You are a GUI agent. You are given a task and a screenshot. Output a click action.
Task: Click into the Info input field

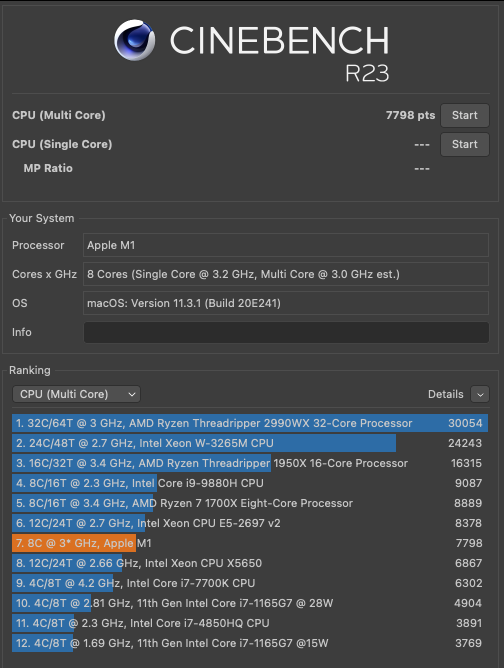[x=286, y=332]
